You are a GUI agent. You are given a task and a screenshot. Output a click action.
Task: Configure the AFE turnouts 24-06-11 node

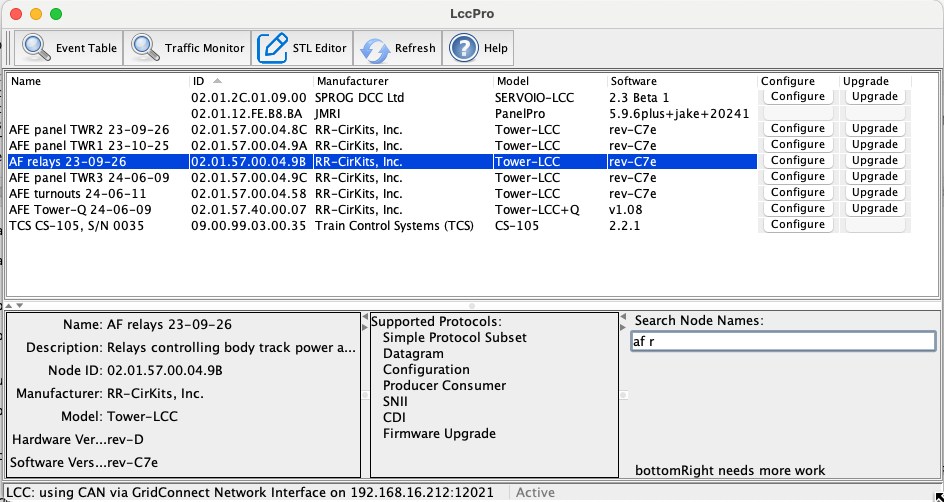797,193
